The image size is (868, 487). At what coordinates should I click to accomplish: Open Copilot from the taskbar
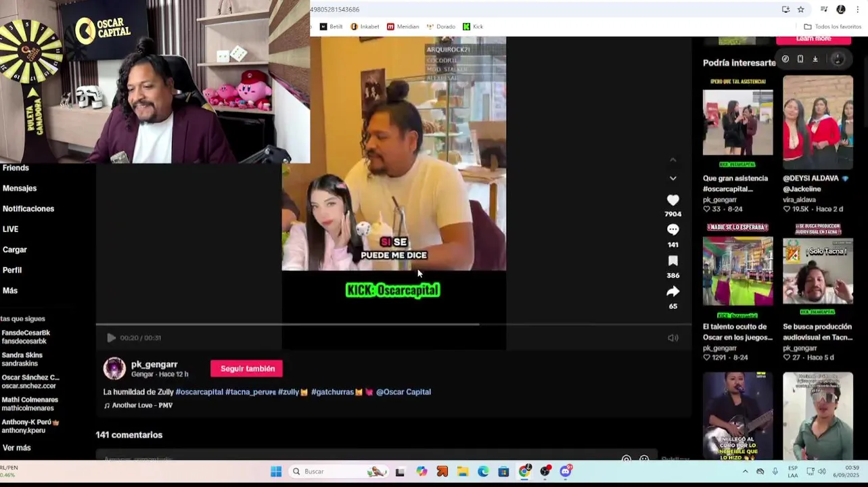(421, 471)
